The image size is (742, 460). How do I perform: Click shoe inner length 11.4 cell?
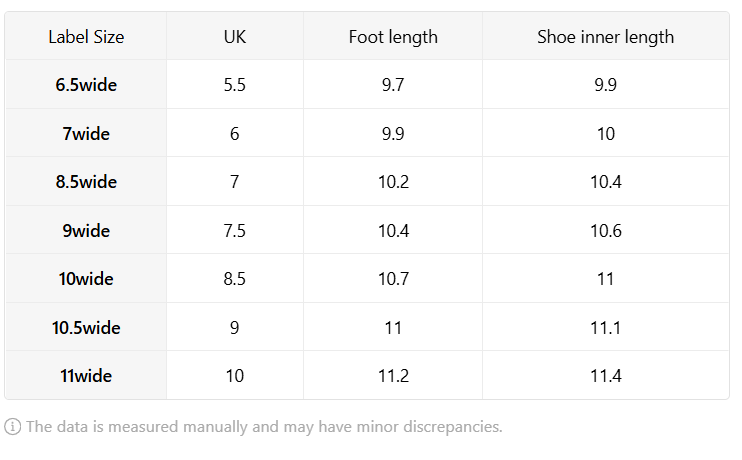point(605,376)
